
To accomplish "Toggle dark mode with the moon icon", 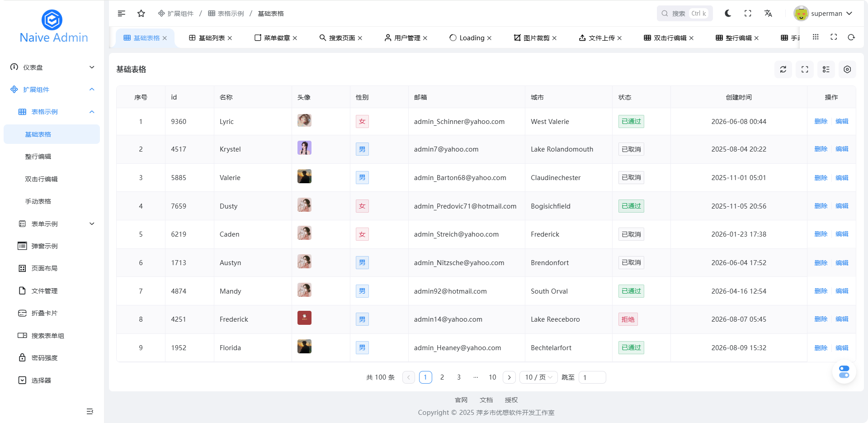I will [x=728, y=14].
